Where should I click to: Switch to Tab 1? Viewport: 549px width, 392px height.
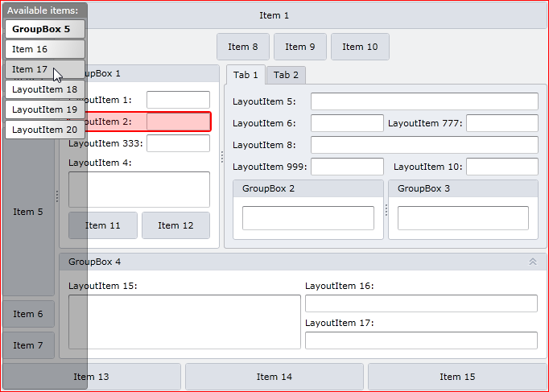pos(246,75)
